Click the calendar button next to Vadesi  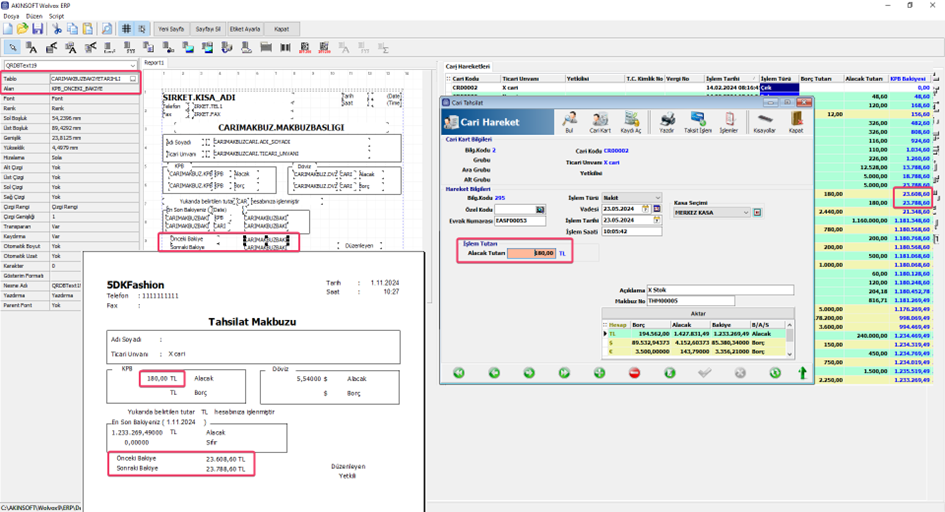(657, 209)
